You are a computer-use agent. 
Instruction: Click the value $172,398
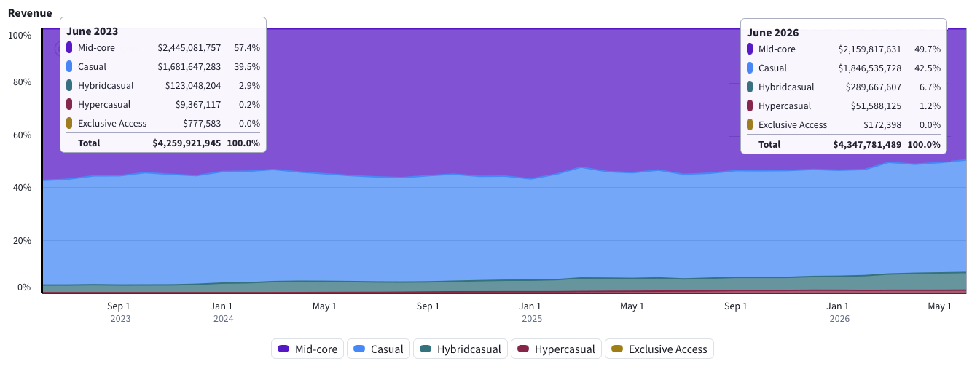(x=882, y=124)
